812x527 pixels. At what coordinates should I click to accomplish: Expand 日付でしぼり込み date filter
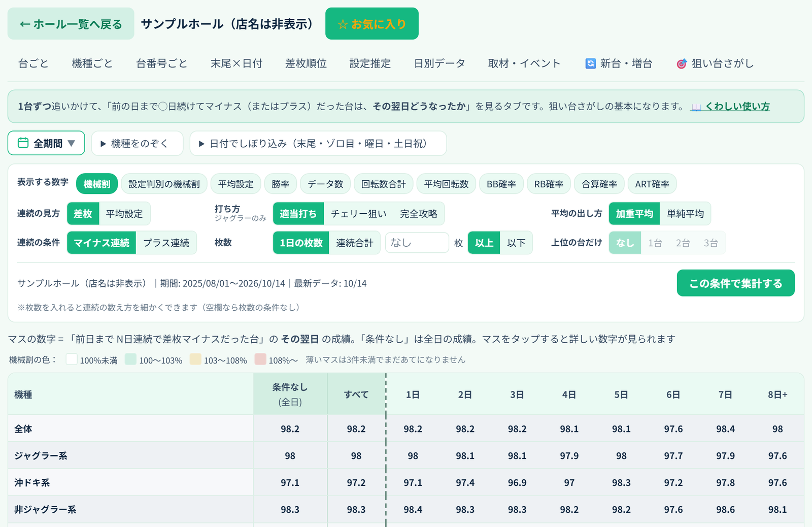tap(318, 144)
